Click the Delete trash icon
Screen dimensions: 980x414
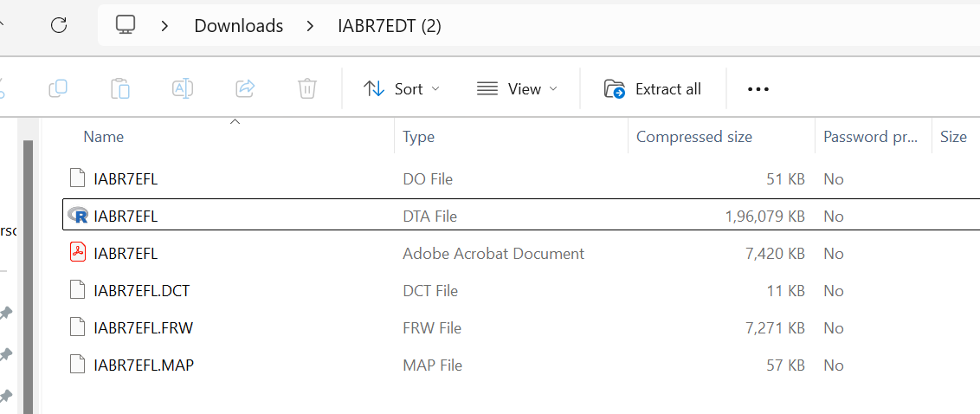(x=306, y=88)
